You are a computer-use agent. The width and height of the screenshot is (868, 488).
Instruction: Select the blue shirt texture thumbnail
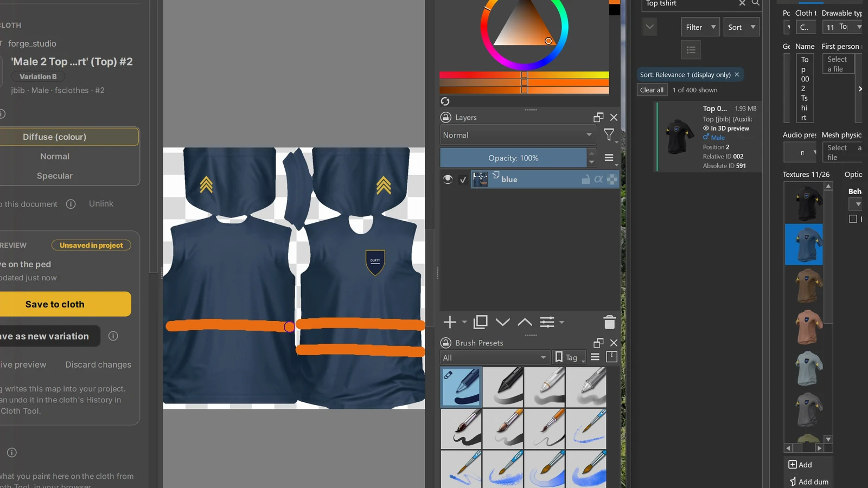pos(804,245)
